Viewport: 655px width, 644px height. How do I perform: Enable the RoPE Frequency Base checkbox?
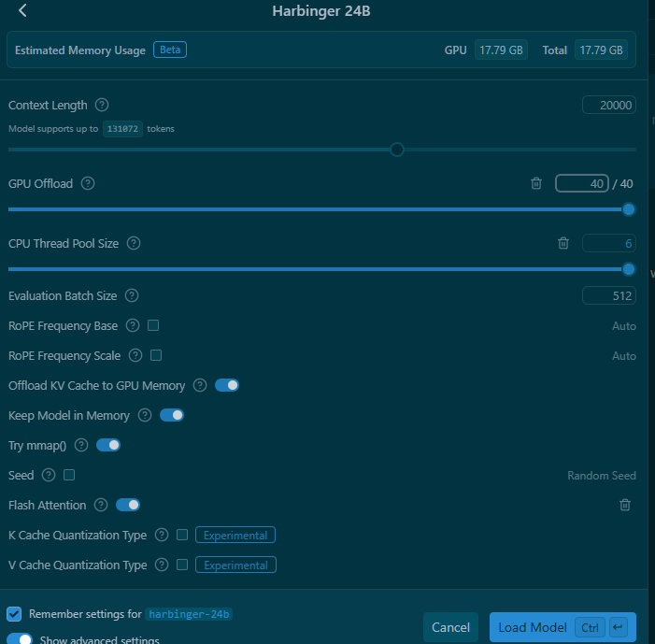(x=153, y=325)
